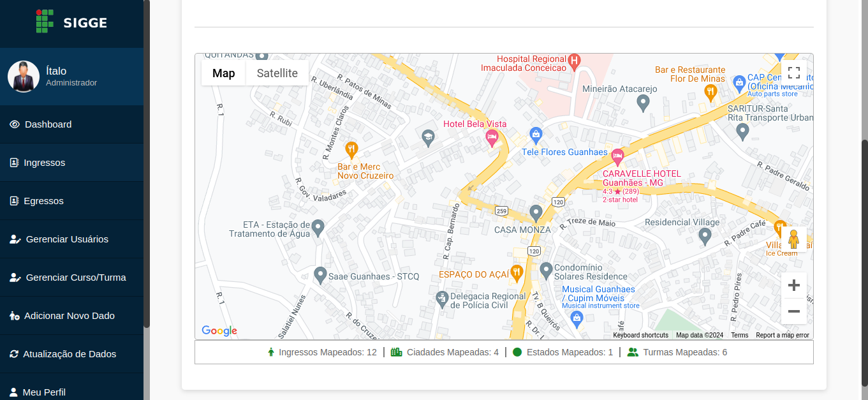This screenshot has width=868, height=400.
Task: Click 'Ciadades Mapeadas: 4' text
Action: [453, 352]
